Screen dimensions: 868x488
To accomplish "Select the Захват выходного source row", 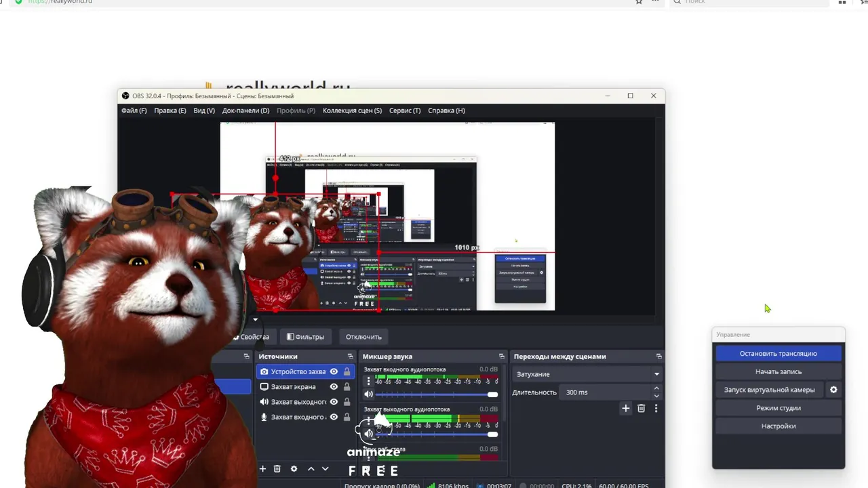I will pos(306,401).
